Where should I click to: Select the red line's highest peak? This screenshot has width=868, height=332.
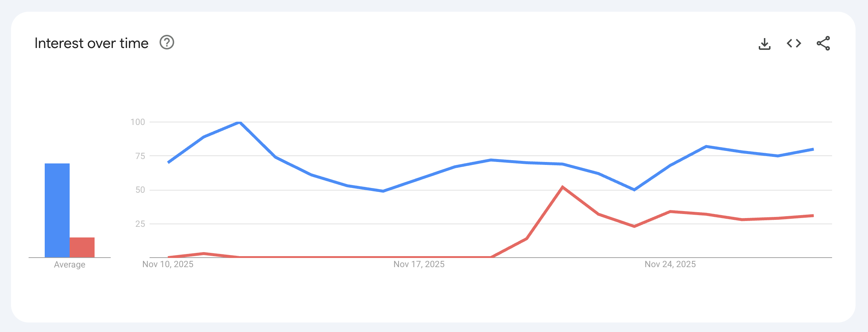click(x=562, y=187)
